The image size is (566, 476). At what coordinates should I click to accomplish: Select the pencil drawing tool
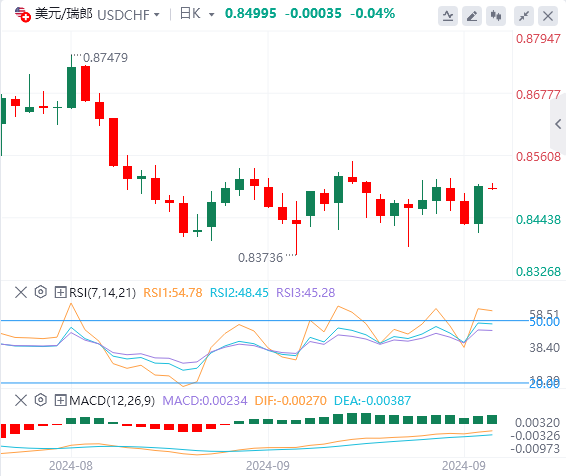[472, 16]
